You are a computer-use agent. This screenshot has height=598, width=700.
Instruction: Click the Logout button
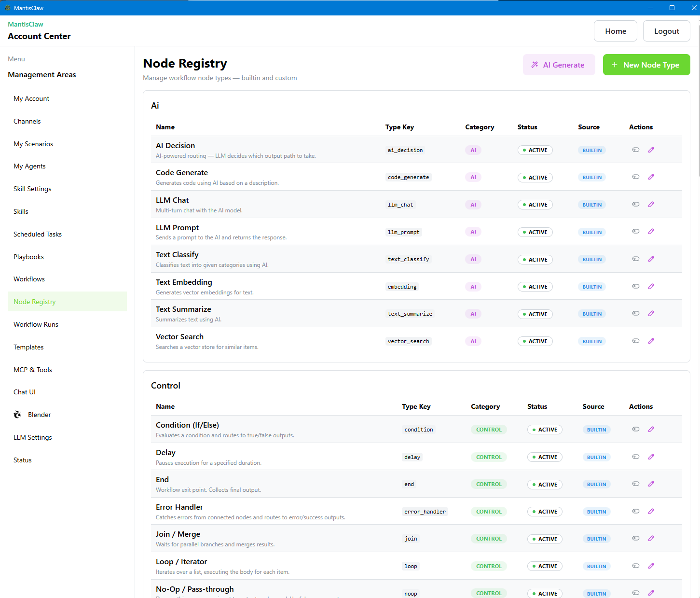point(666,30)
